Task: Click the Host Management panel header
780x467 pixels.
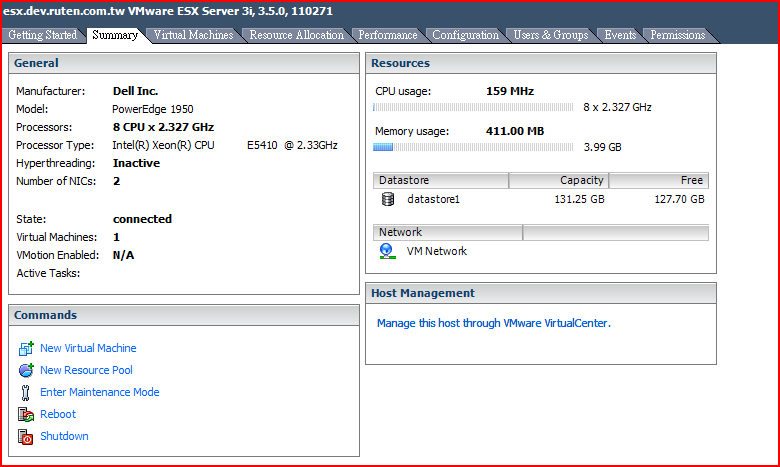Action: pos(541,293)
